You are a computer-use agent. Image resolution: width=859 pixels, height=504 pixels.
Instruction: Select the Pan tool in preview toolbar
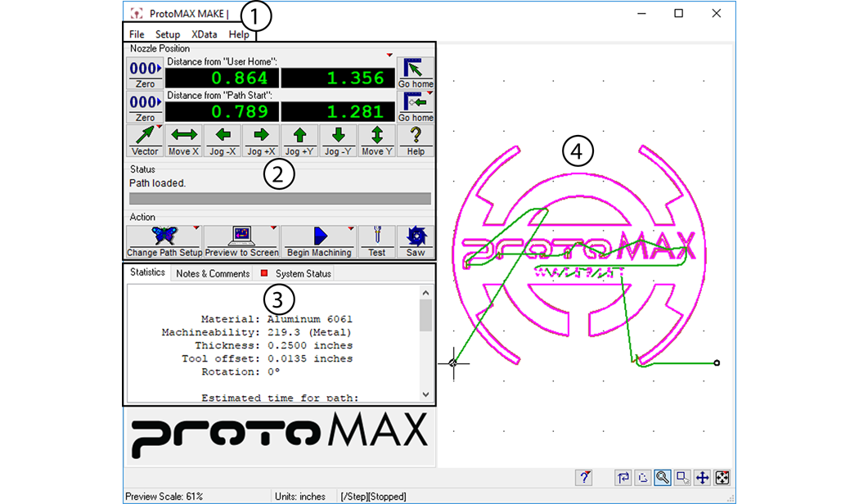click(x=702, y=477)
